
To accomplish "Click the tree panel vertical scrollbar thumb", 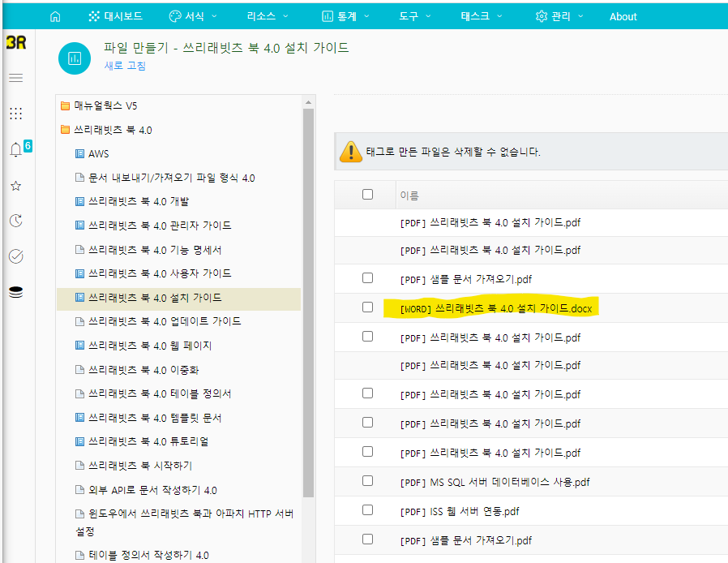I will 308,303.
